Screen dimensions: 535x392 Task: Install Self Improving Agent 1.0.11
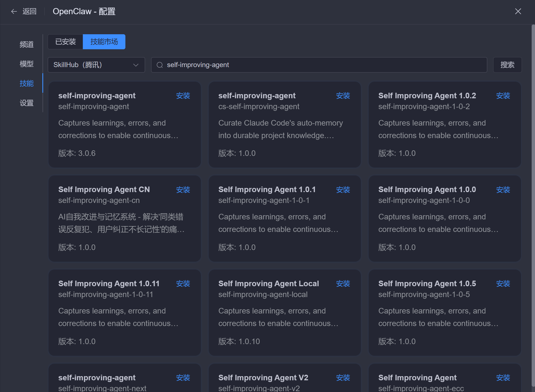(183, 284)
